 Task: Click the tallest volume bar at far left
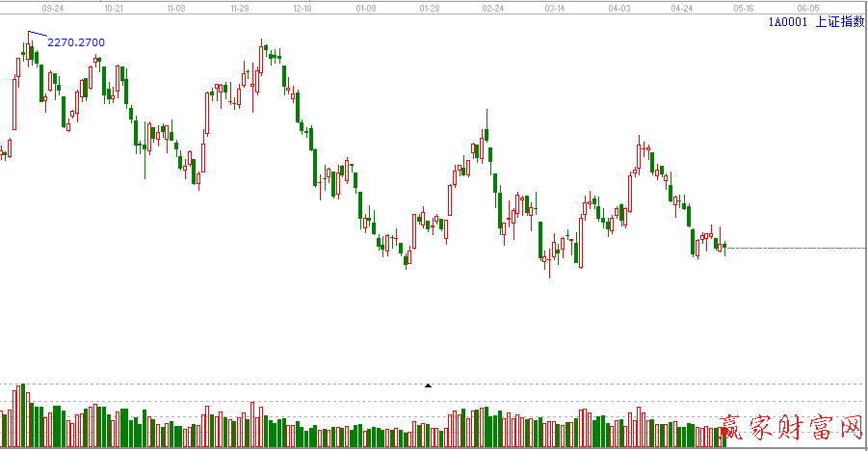pos(23,416)
